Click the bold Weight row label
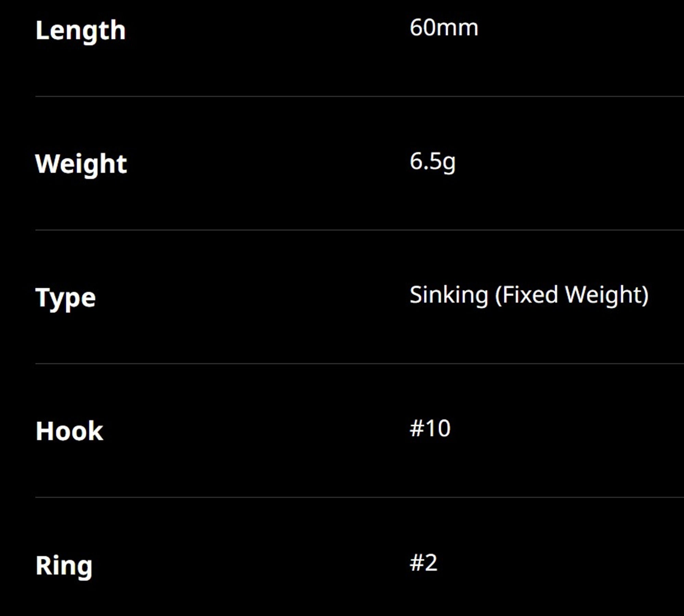684x616 pixels. [x=81, y=165]
